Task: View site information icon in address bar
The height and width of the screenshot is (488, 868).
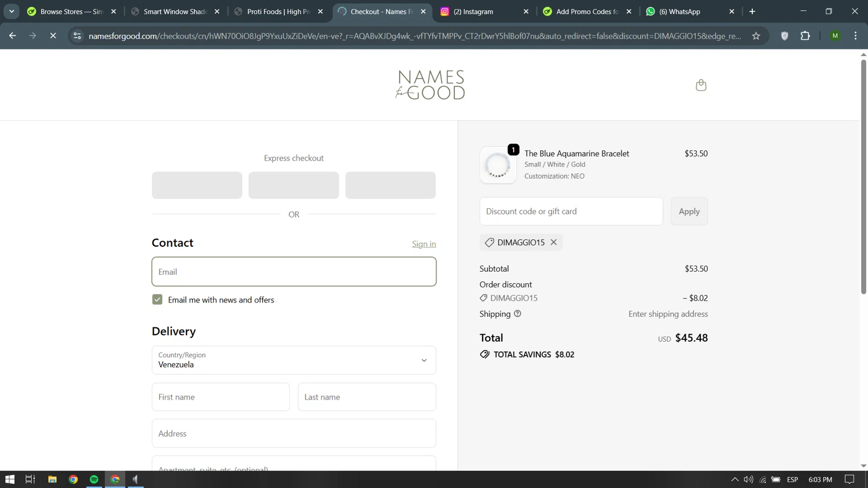Action: pyautogui.click(x=77, y=36)
